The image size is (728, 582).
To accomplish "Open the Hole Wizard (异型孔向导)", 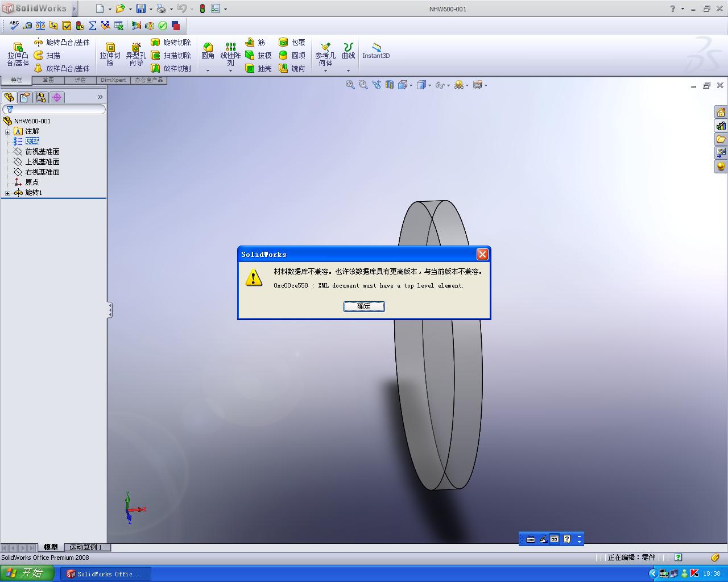I will [136, 55].
